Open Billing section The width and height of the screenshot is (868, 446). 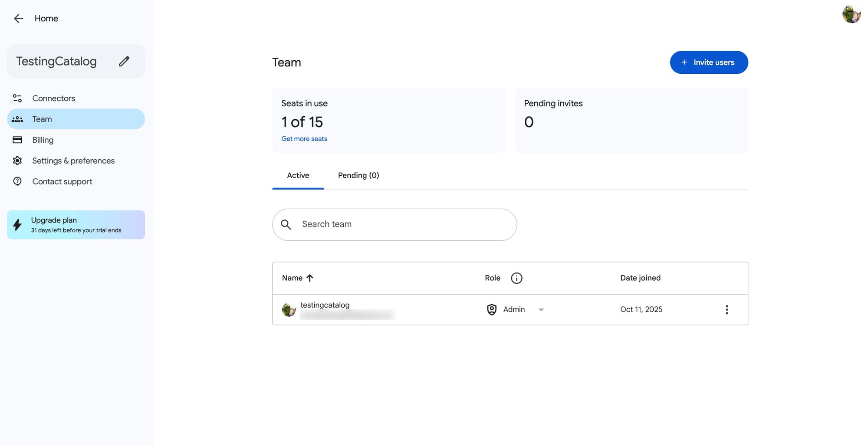point(76,140)
